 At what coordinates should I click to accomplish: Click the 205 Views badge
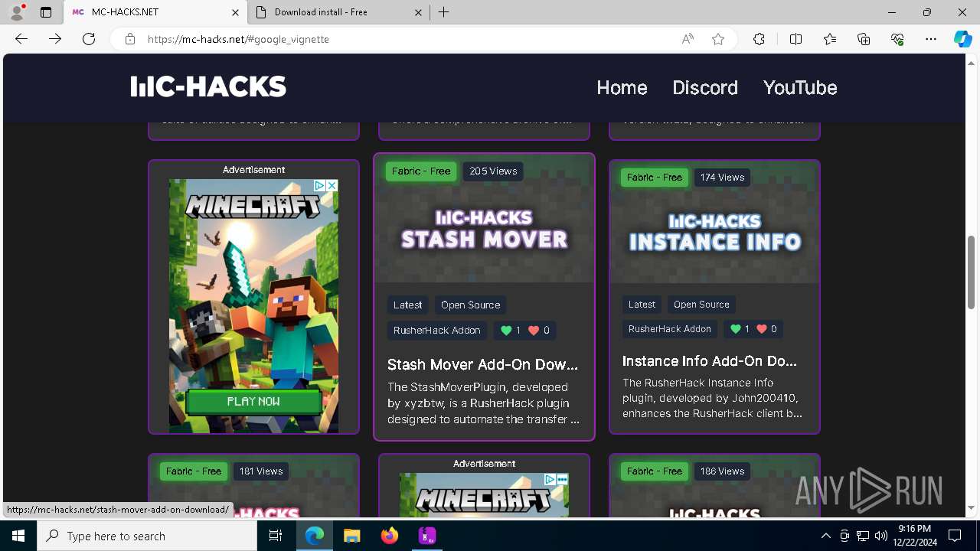click(493, 171)
